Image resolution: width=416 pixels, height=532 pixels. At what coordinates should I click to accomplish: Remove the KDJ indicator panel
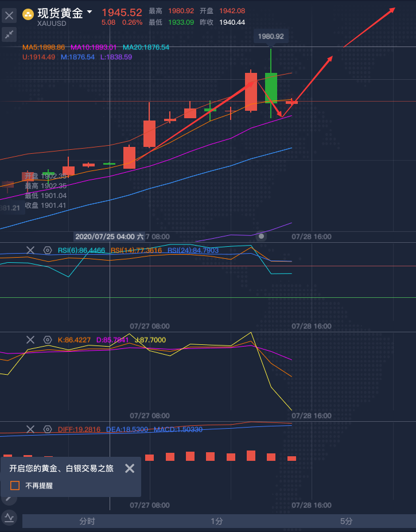(30, 340)
